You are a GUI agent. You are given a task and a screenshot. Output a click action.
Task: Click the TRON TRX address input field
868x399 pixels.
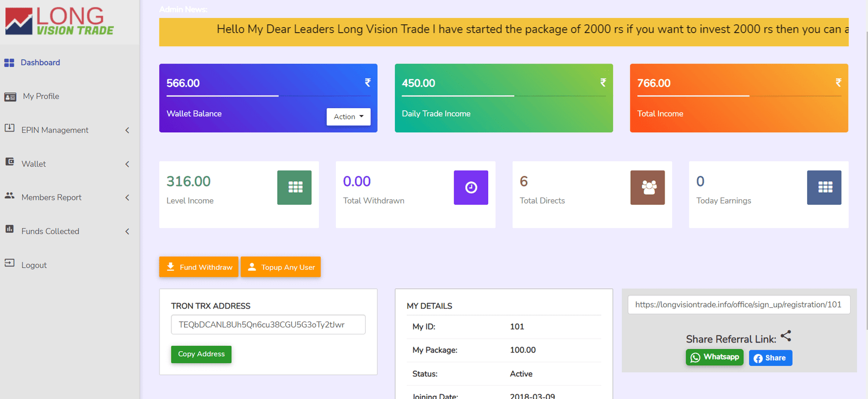tap(269, 325)
